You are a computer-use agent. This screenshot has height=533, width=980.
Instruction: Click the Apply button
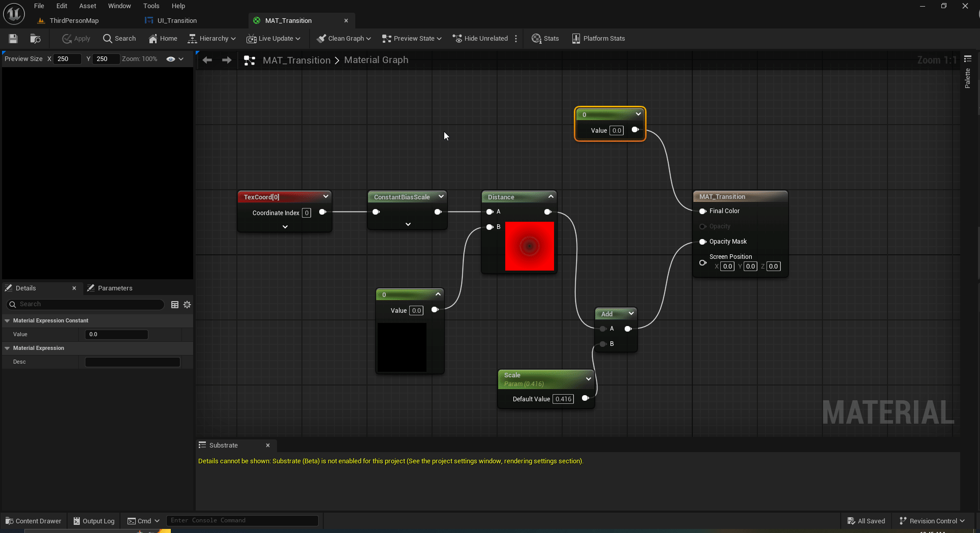[x=76, y=39]
